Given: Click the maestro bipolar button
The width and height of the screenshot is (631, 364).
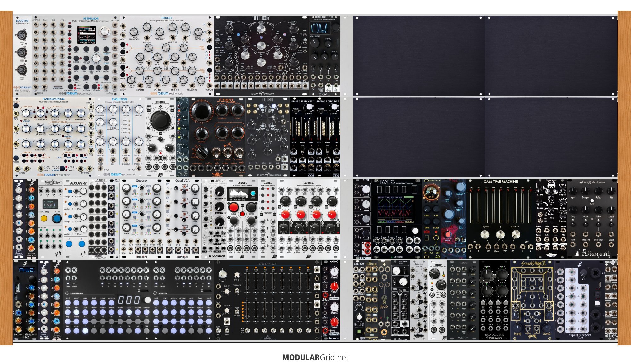Looking at the screenshot, I should 200,312.
